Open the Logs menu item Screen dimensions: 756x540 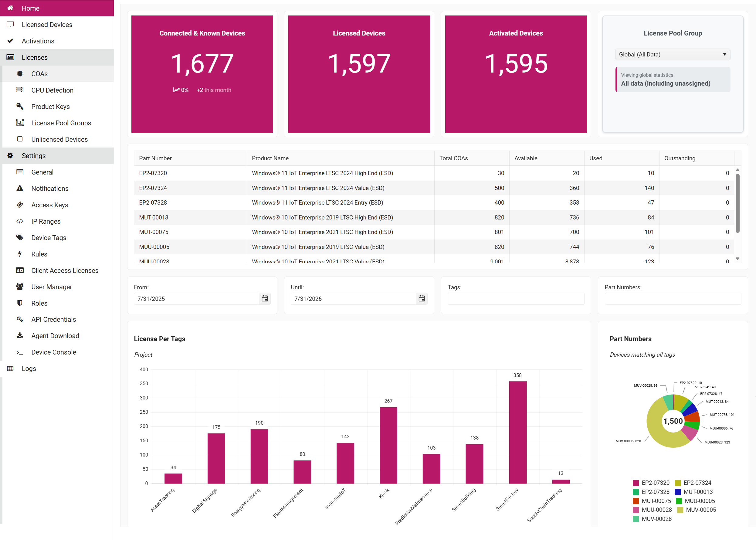(57, 368)
